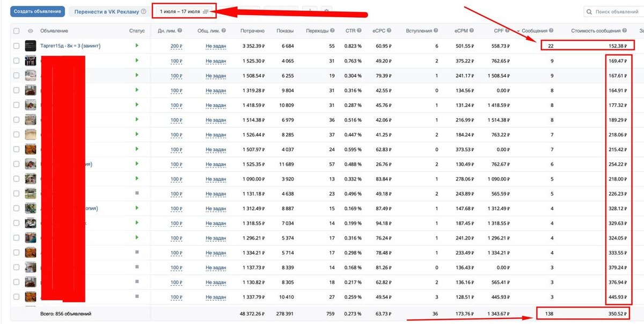Click stopped status square of ad spending 1 130.82 ₽

point(137,282)
